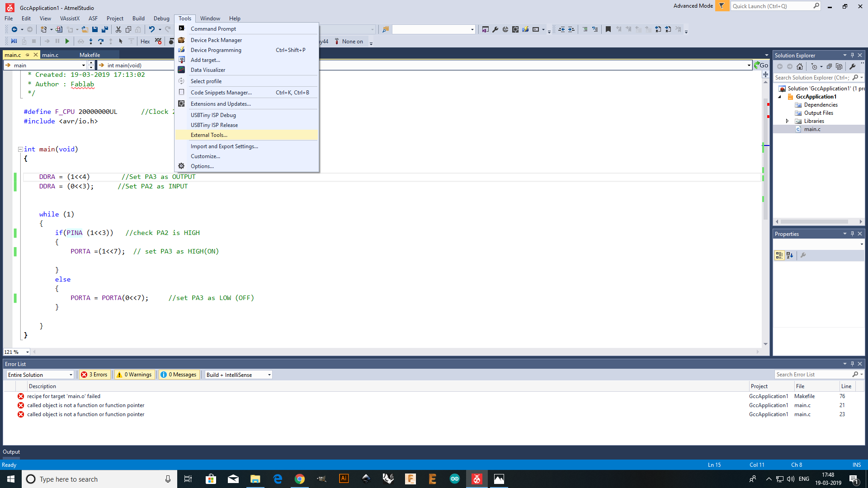Expand the Libraries tree node
This screenshot has width=868, height=488.
787,121
